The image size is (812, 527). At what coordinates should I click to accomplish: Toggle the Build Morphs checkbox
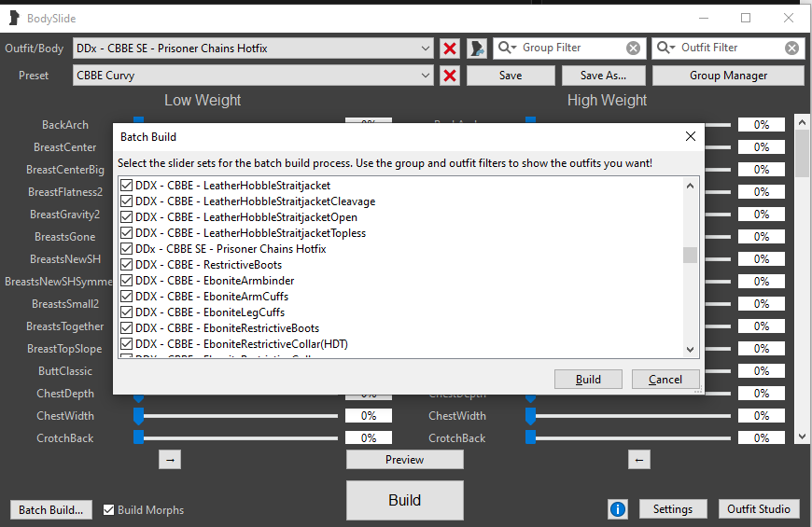(x=109, y=510)
